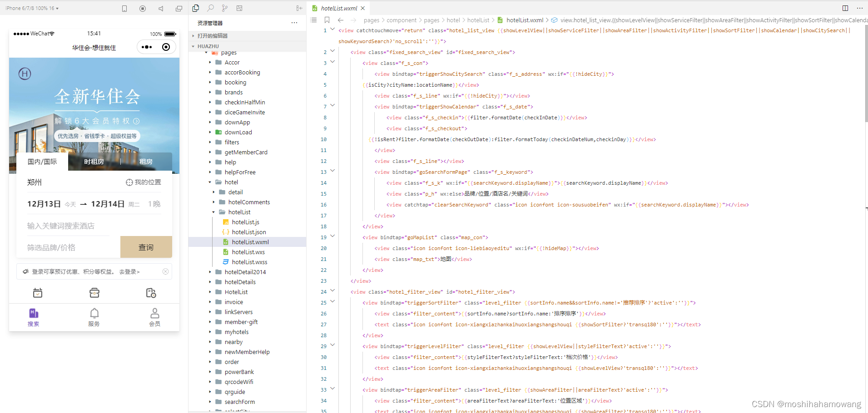Click the back navigation arrow
Screen dimensions: 868x413
tap(341, 20)
